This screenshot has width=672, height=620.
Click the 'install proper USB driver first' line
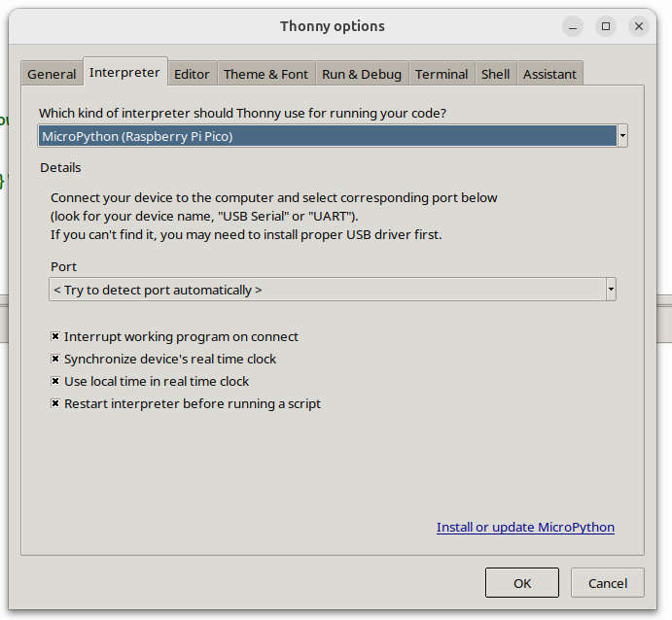click(x=246, y=234)
